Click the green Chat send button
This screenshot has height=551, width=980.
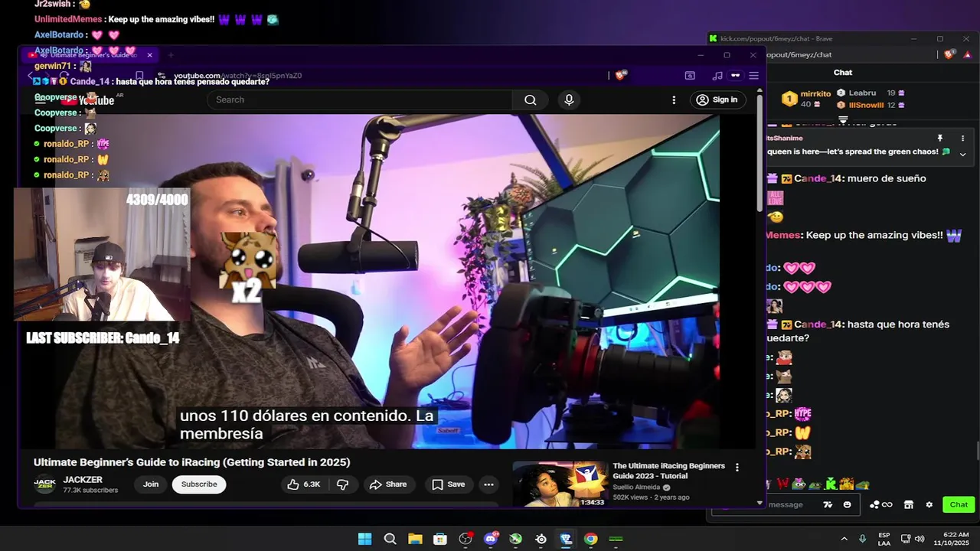click(959, 504)
